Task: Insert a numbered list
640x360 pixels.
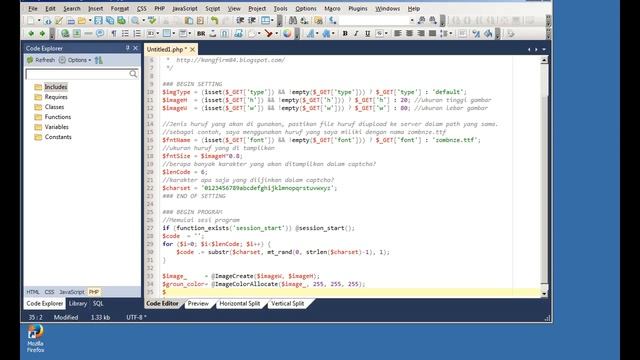Action: (x=137, y=33)
